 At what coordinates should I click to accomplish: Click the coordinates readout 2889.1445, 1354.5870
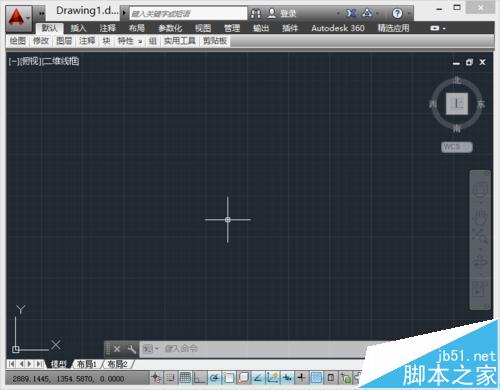click(68, 379)
